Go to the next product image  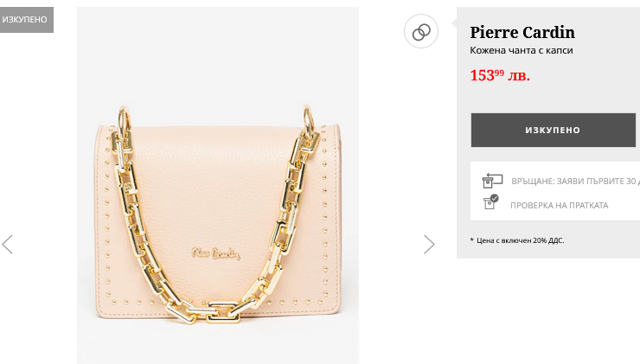coord(429,245)
